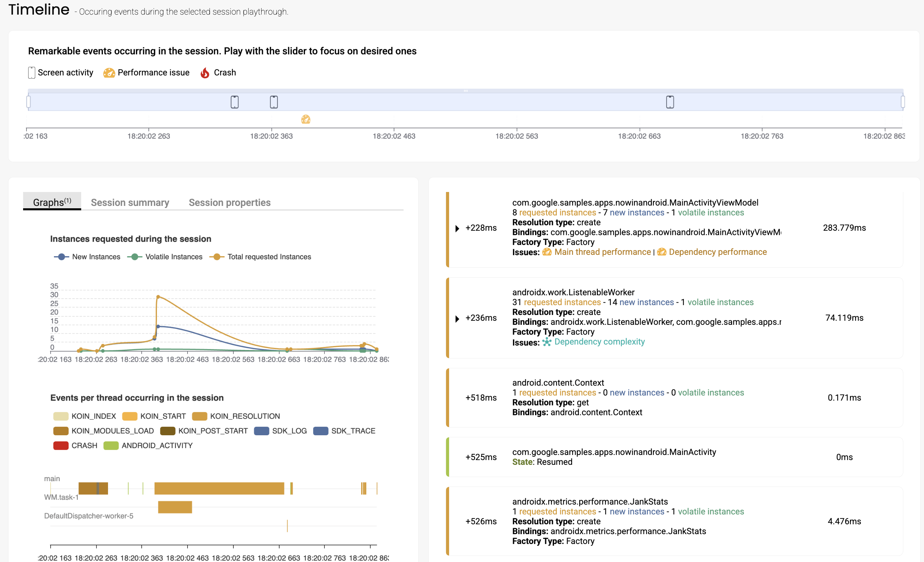The image size is (924, 562).
Task: Expand the +228ms MainActivityViewModel event
Action: click(457, 228)
